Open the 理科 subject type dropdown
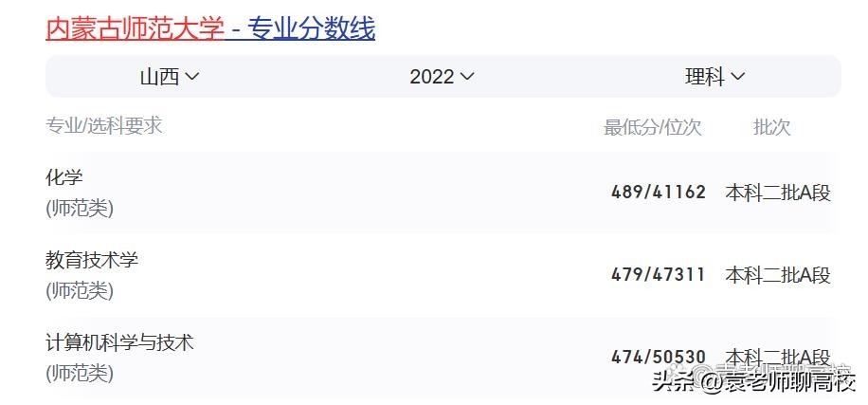The height and width of the screenshot is (405, 868). pyautogui.click(x=714, y=77)
